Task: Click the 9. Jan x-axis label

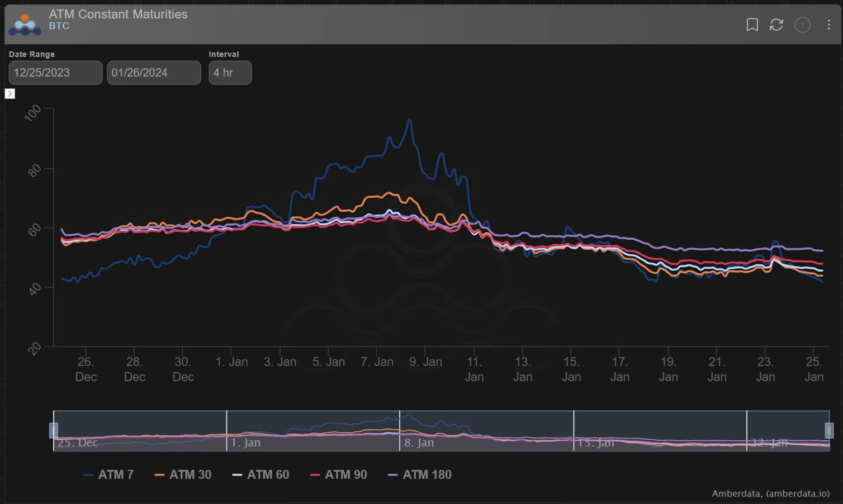Action: [425, 362]
